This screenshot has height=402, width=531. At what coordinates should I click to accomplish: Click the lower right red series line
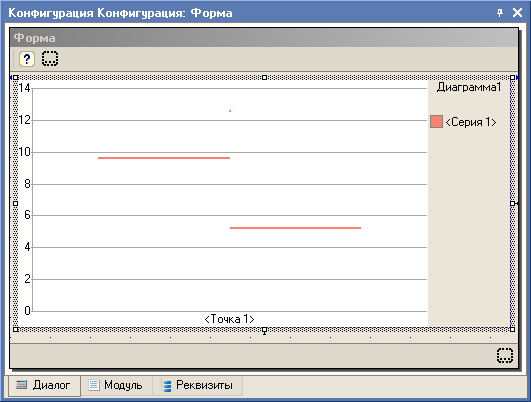[295, 228]
